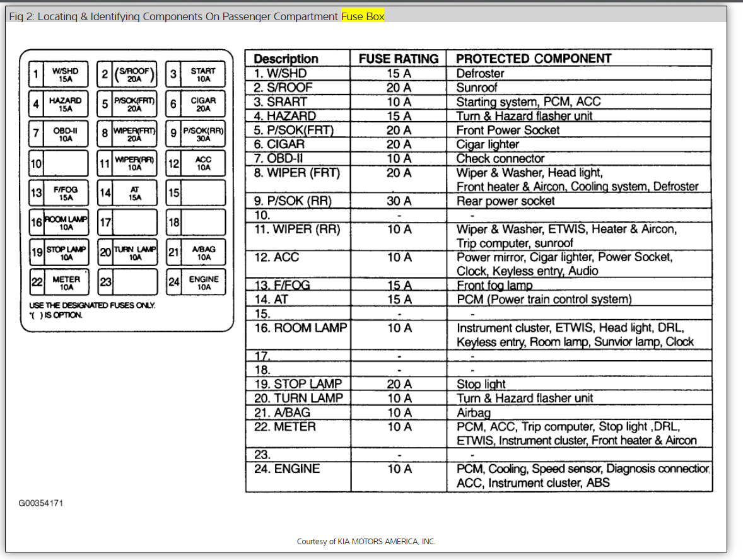Click the FUSE RATING column header

point(399,59)
